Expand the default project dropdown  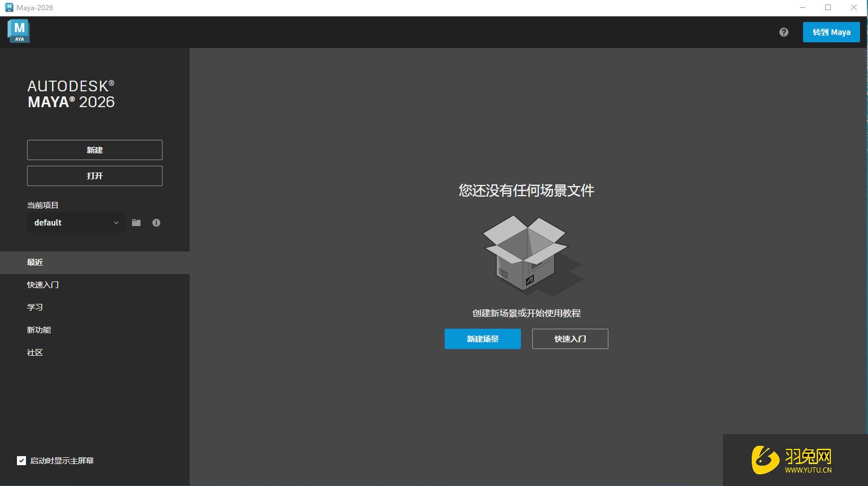pyautogui.click(x=76, y=223)
